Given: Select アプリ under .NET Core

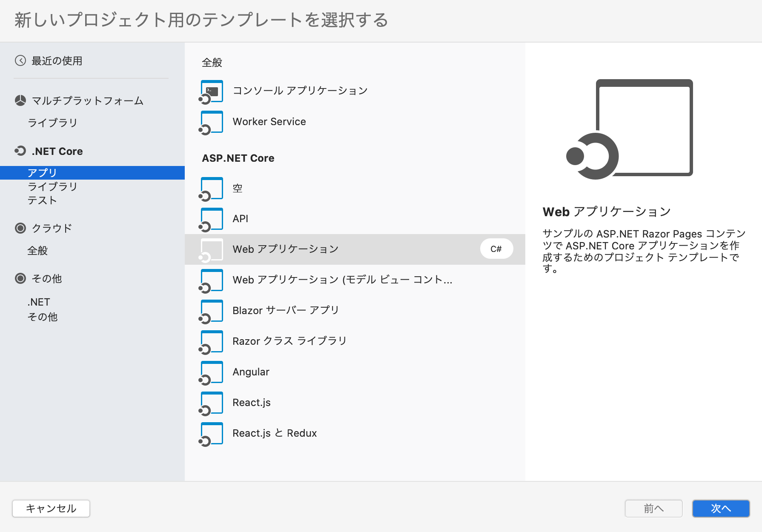Looking at the screenshot, I should tap(92, 173).
